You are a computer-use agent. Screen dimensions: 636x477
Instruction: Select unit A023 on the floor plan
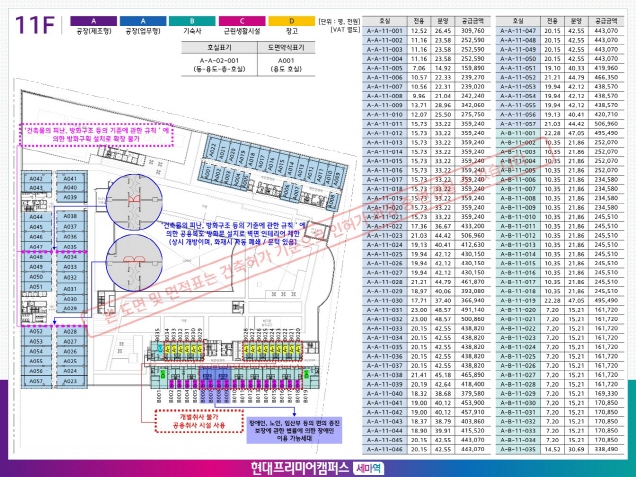pyautogui.click(x=70, y=381)
